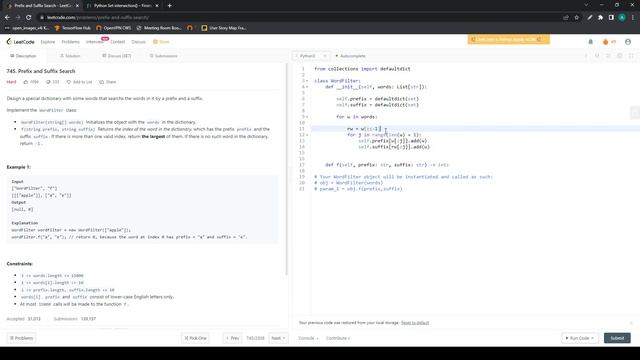Open the Python3 language dropdown
The image size is (640, 360).
tap(311, 56)
